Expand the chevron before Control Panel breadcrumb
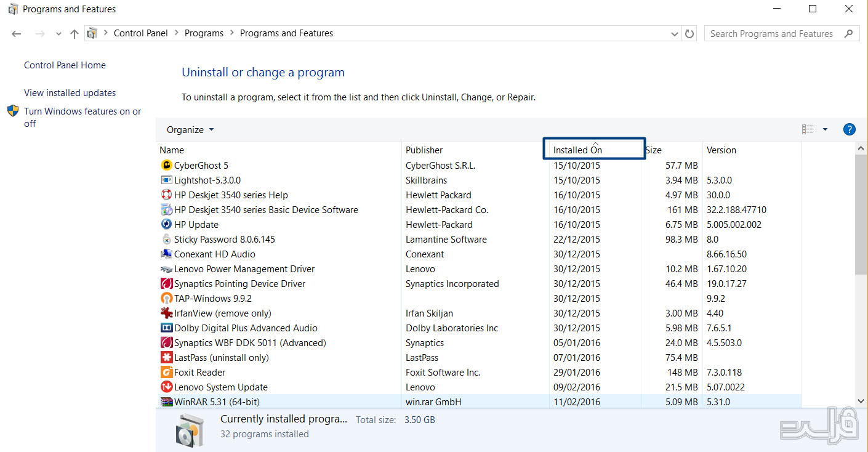This screenshot has height=452, width=868. 106,33
